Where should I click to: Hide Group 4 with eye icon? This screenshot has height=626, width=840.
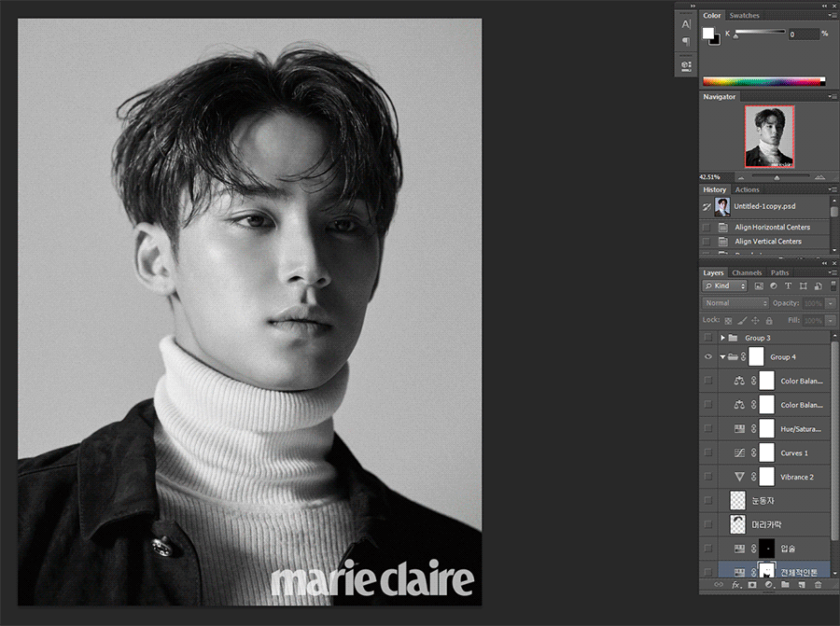point(708,356)
